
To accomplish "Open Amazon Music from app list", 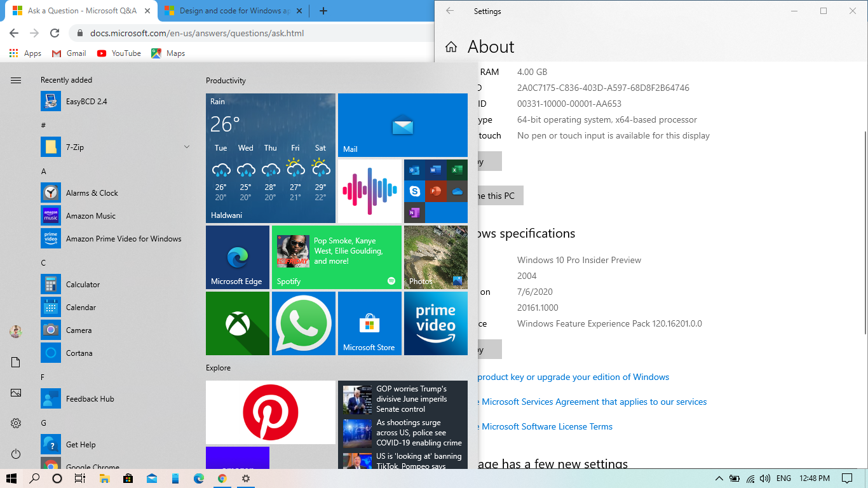I will click(116, 216).
